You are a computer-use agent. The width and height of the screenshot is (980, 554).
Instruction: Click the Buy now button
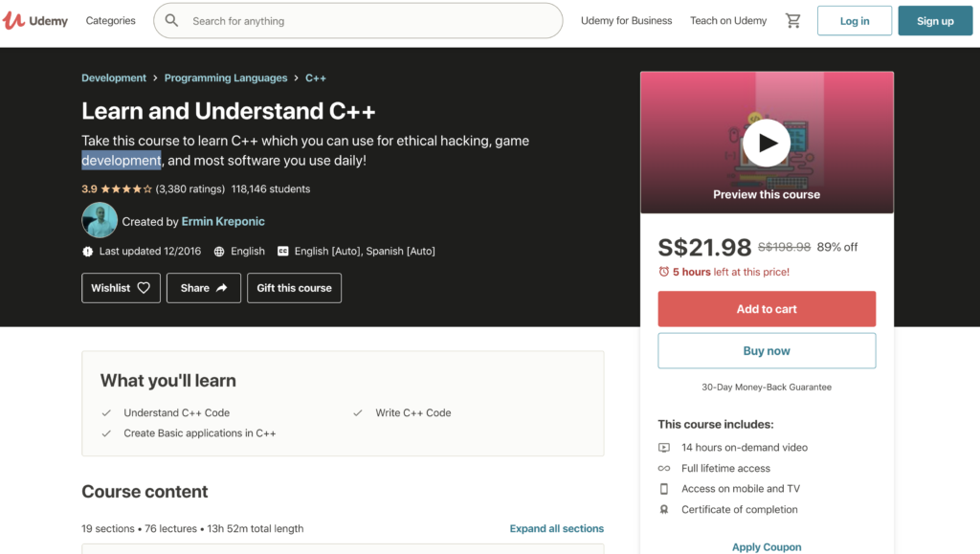(x=767, y=350)
